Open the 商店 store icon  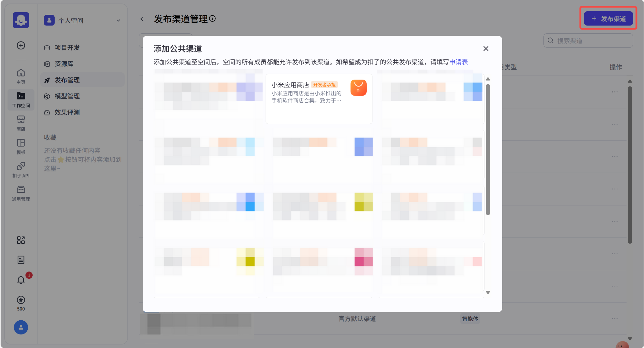21,123
